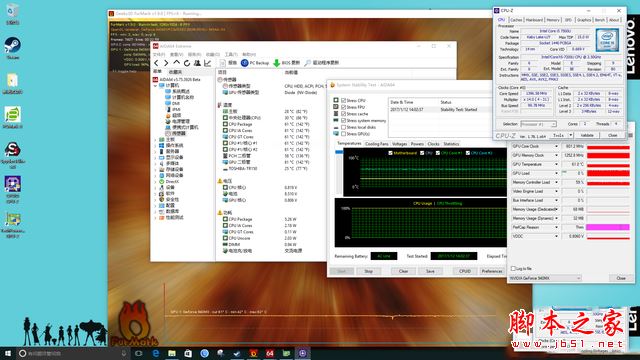The image size is (640, 360).
Task: Click the green BIOS update arrow icon
Action: (276, 63)
